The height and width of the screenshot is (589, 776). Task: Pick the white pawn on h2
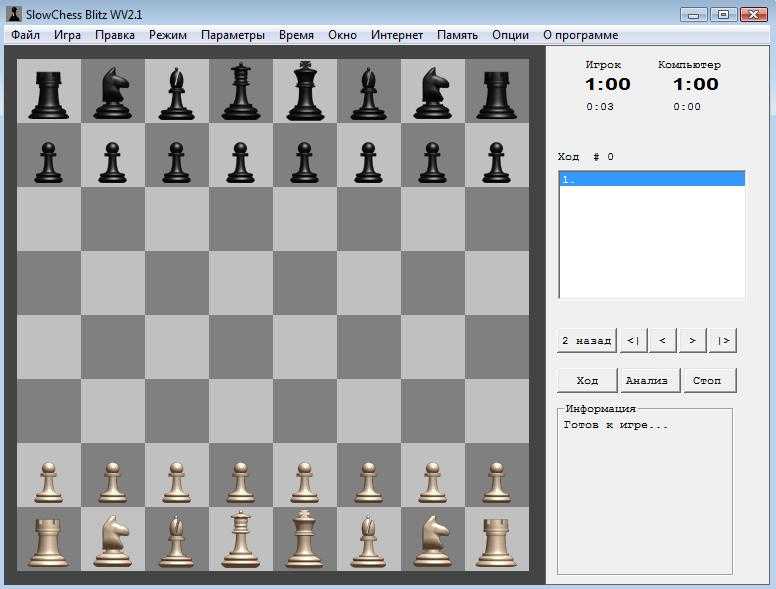click(496, 483)
